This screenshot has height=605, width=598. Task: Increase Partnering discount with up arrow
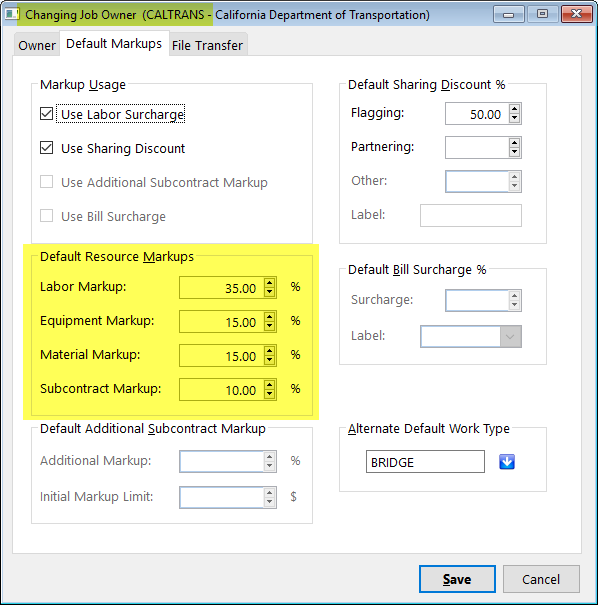514,143
